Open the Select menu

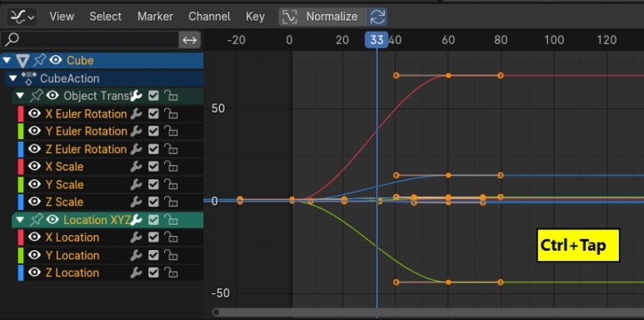106,17
